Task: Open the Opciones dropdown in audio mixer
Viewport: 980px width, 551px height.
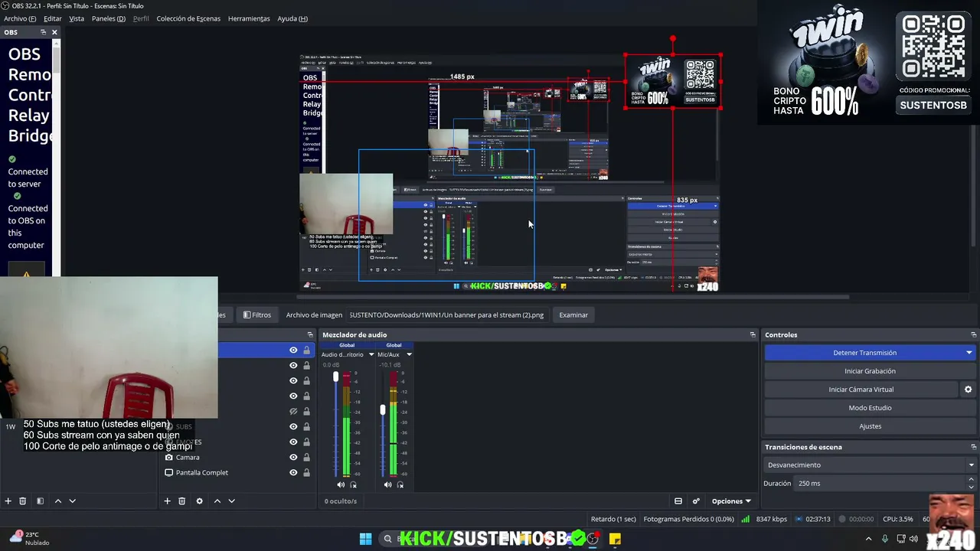Action: tap(731, 501)
